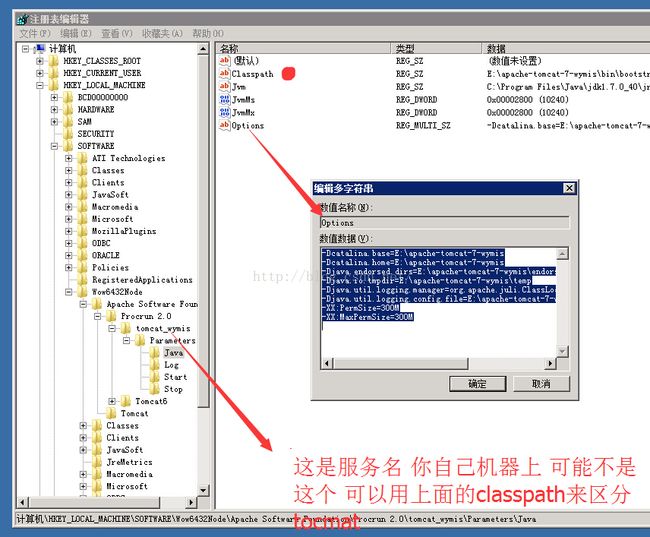Viewport: 650px width, 537px height.
Task: Collapse the tomcat_wymis node
Action: click(112, 328)
